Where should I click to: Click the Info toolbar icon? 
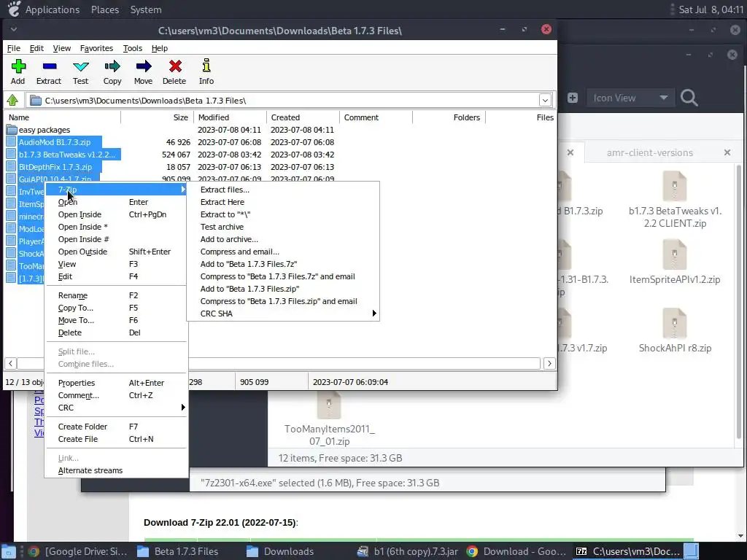pos(206,66)
